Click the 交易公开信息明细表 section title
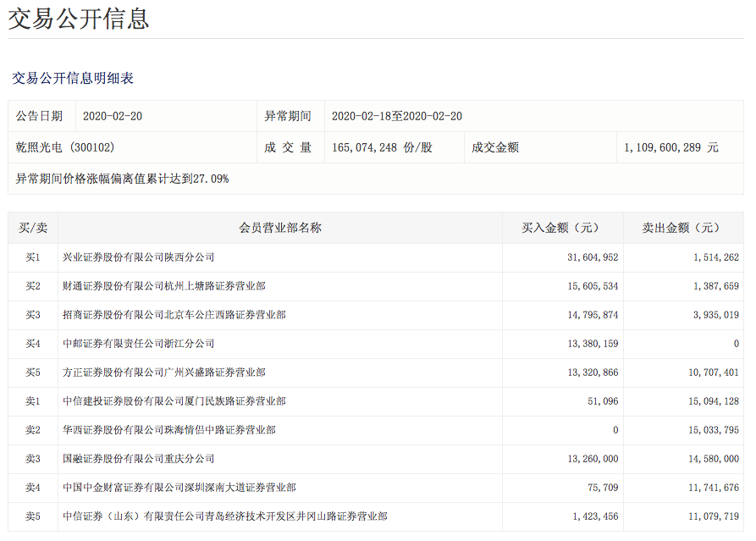756x541 pixels. coord(73,79)
